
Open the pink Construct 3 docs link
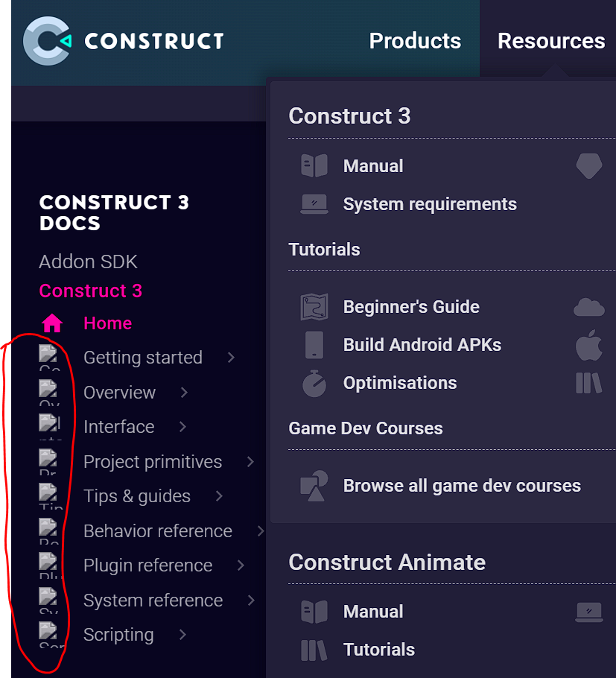(x=90, y=291)
